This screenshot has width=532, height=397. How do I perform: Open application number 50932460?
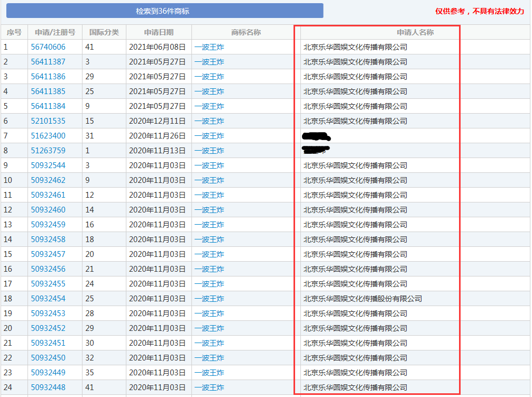[48, 210]
